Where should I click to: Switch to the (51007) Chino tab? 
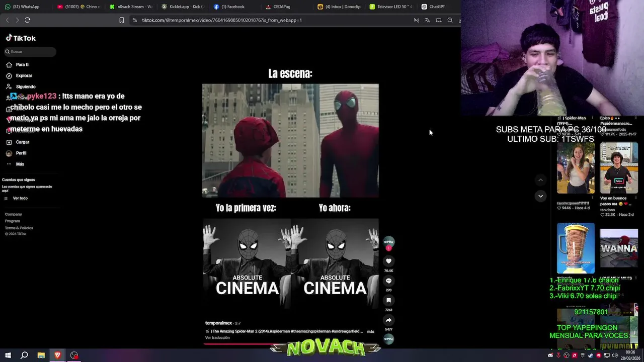click(78, 7)
